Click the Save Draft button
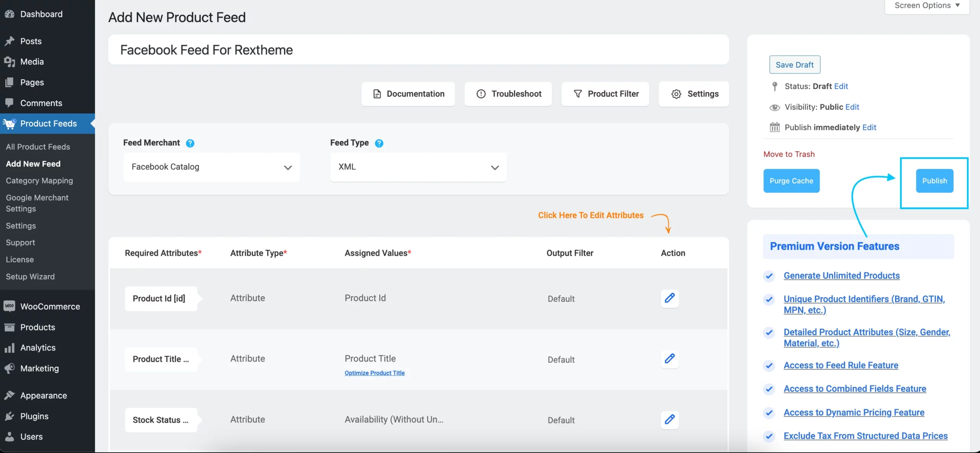Image resolution: width=980 pixels, height=453 pixels. 795,65
